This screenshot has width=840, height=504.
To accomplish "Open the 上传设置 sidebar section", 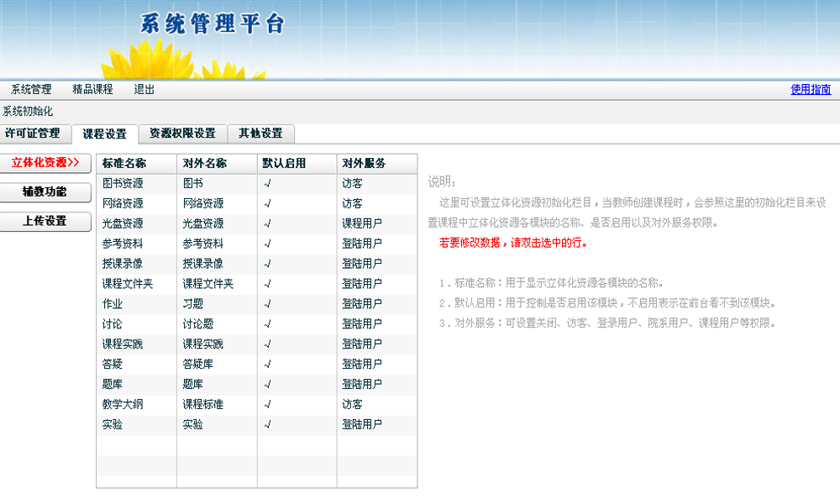I will pos(45,222).
